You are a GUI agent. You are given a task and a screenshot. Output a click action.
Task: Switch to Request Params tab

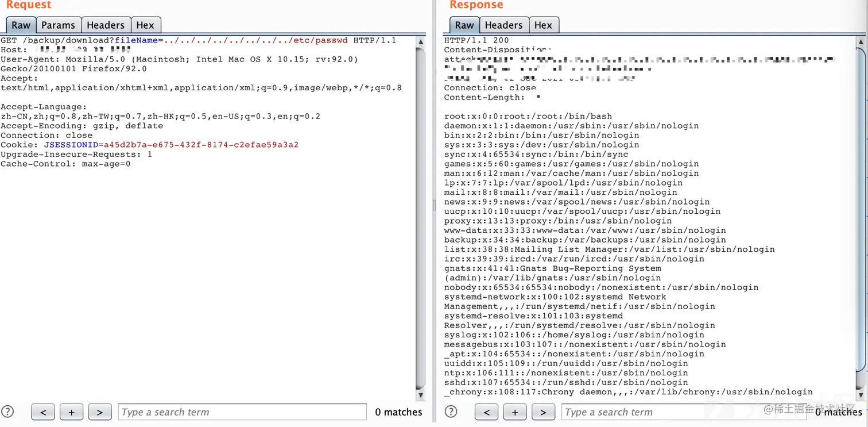point(58,25)
